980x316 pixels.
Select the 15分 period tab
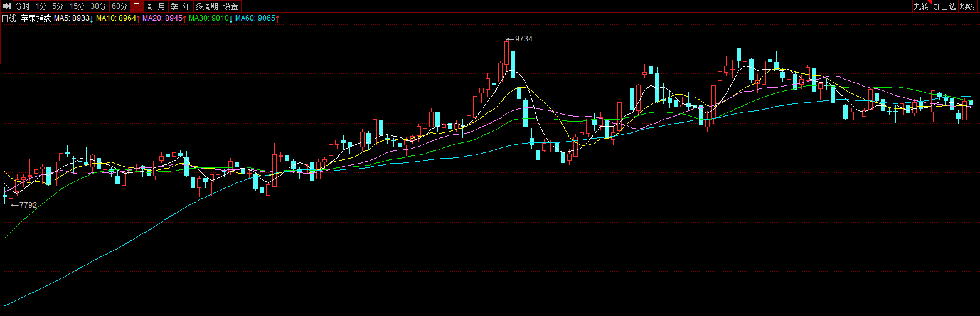pos(77,6)
